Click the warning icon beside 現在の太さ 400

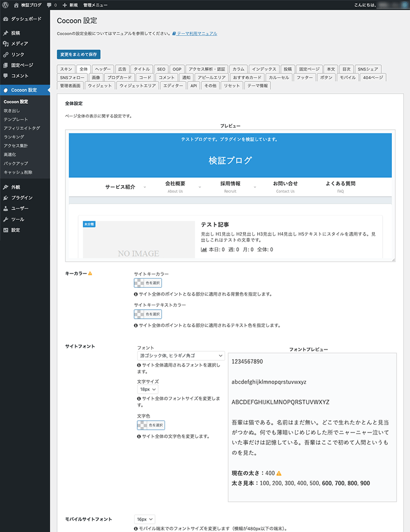[x=279, y=473]
